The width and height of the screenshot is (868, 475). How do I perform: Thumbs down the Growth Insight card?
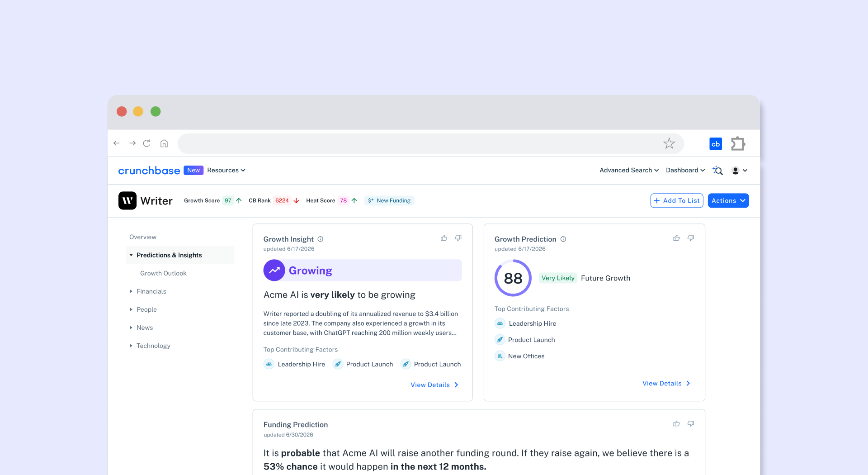[458, 238]
